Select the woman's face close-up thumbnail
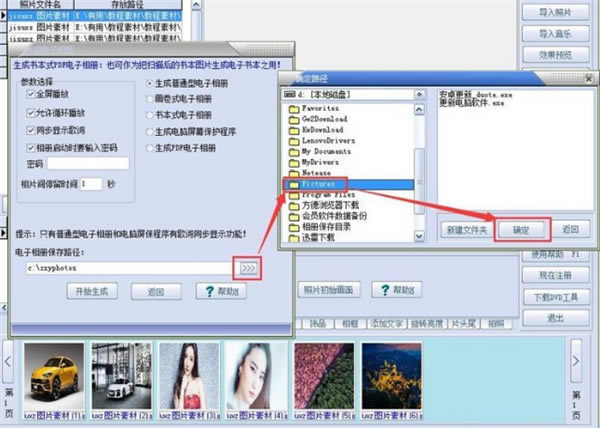This screenshot has height=428, width=600. coord(257,376)
